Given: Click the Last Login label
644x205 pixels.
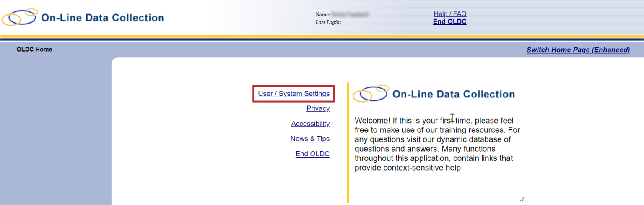Looking at the screenshot, I should tap(328, 22).
